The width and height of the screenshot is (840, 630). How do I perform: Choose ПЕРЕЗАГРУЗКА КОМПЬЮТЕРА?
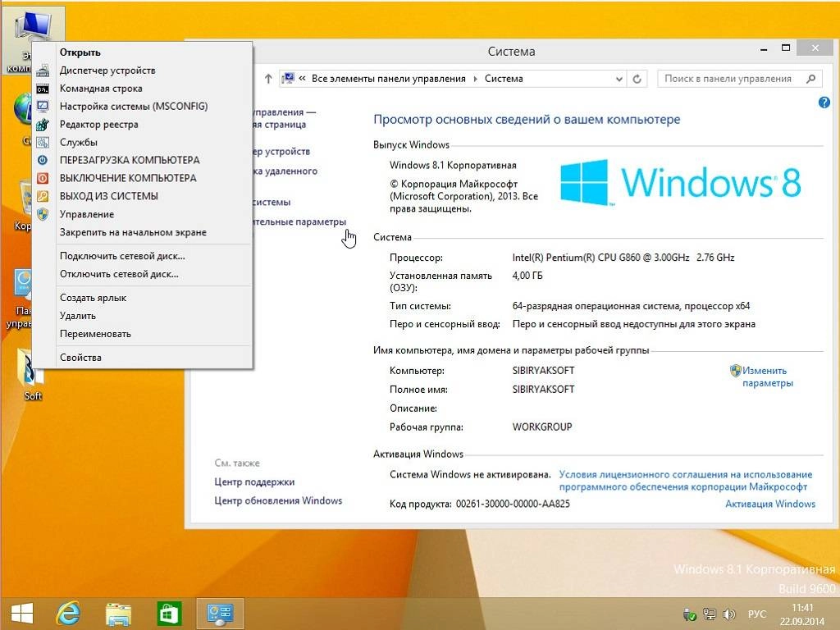pyautogui.click(x=129, y=160)
